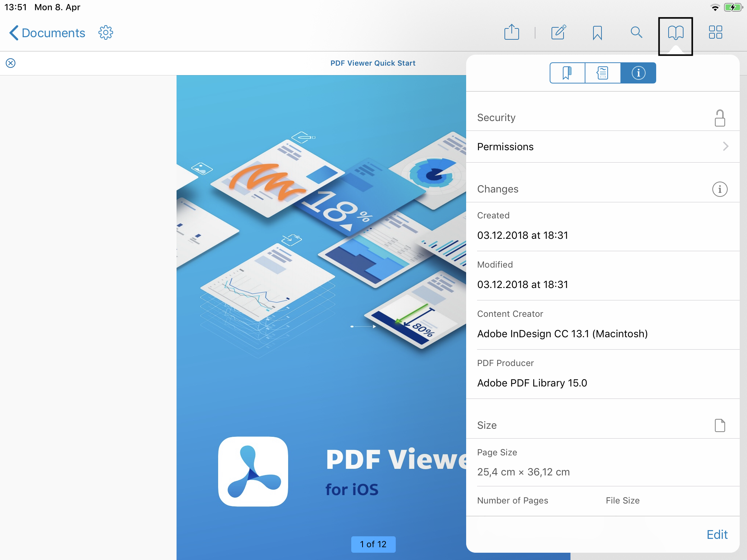The height and width of the screenshot is (560, 747).
Task: Close the PDF Viewer Quick Start tab
Action: click(x=11, y=63)
